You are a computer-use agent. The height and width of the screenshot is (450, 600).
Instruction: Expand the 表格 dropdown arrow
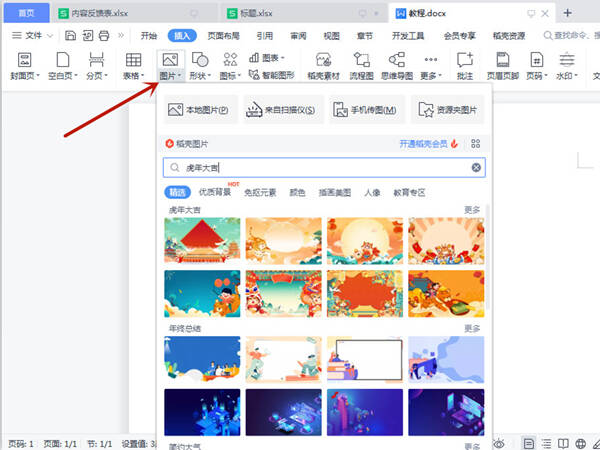click(x=143, y=76)
